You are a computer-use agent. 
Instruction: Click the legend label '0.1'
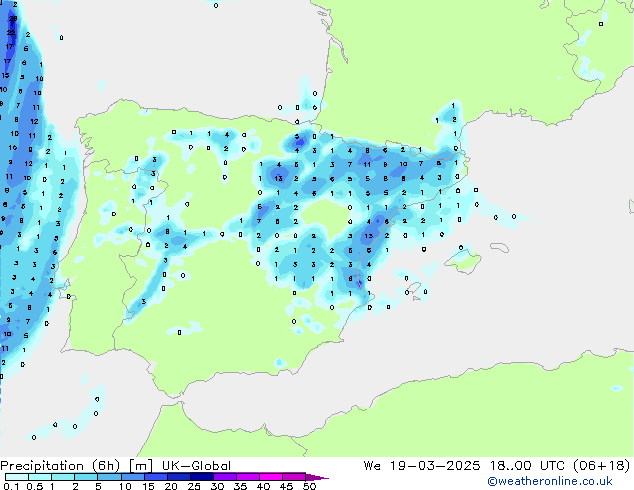click(11, 486)
